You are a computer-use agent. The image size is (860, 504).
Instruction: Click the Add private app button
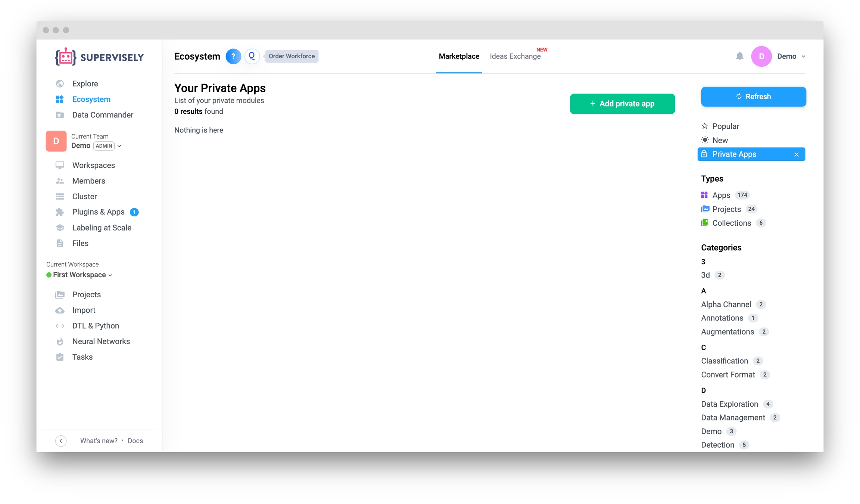tap(622, 104)
